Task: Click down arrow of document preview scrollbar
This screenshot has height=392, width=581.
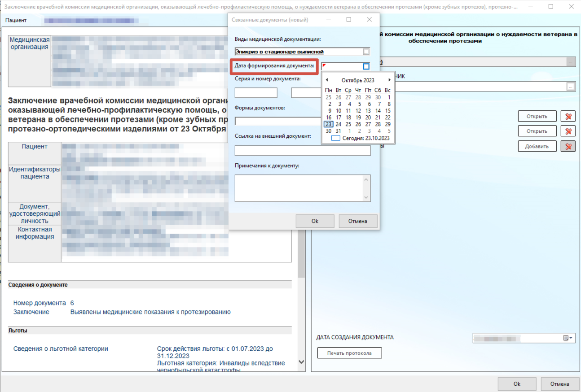Action: 301,362
